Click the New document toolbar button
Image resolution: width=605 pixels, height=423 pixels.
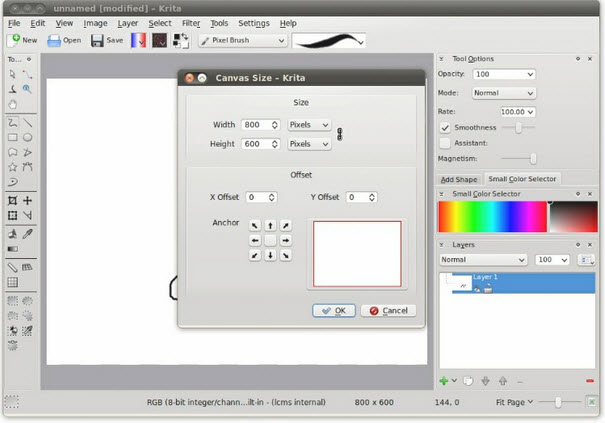coord(22,40)
